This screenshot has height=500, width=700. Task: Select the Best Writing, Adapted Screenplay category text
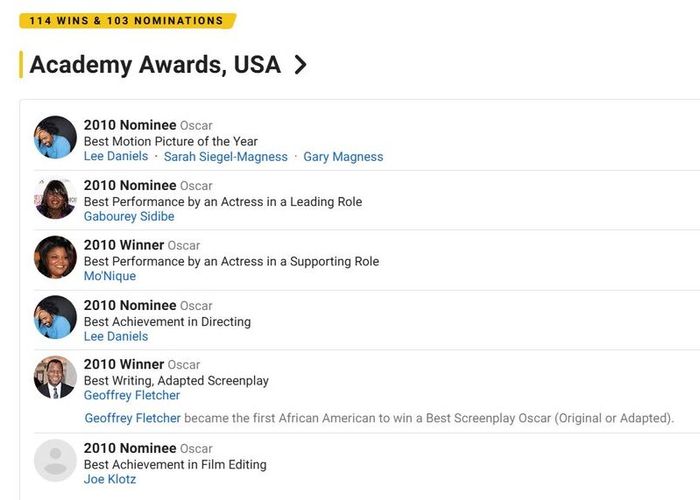(x=176, y=381)
